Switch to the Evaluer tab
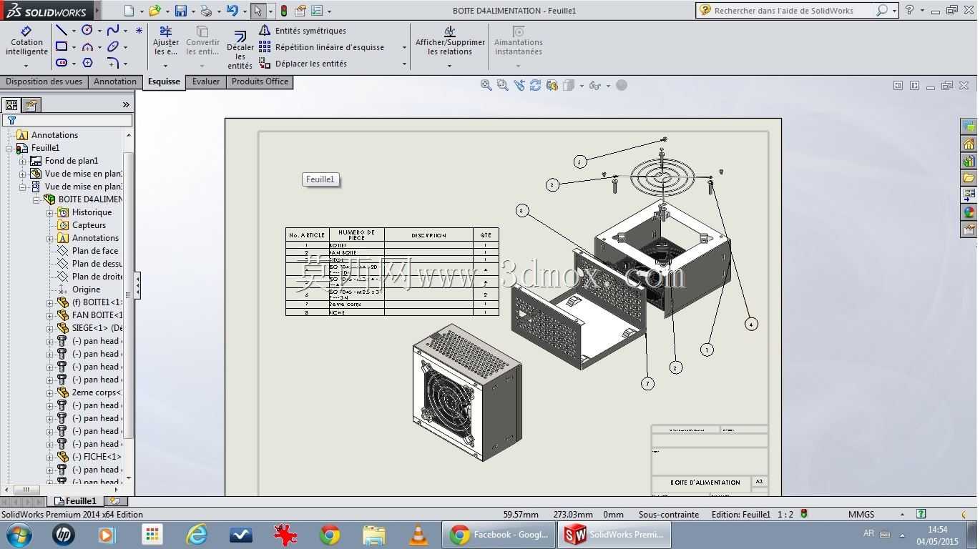This screenshot has height=549, width=980. 206,81
